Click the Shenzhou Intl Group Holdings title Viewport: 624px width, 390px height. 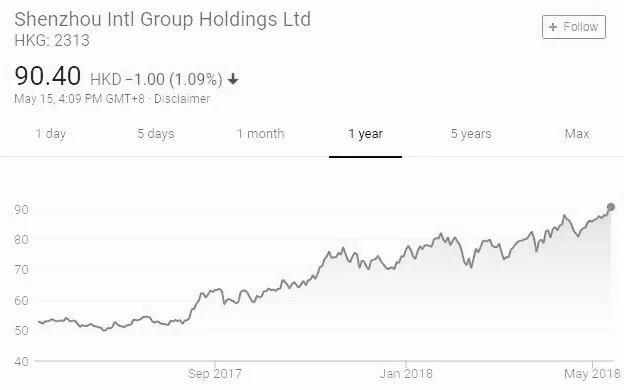click(x=162, y=20)
